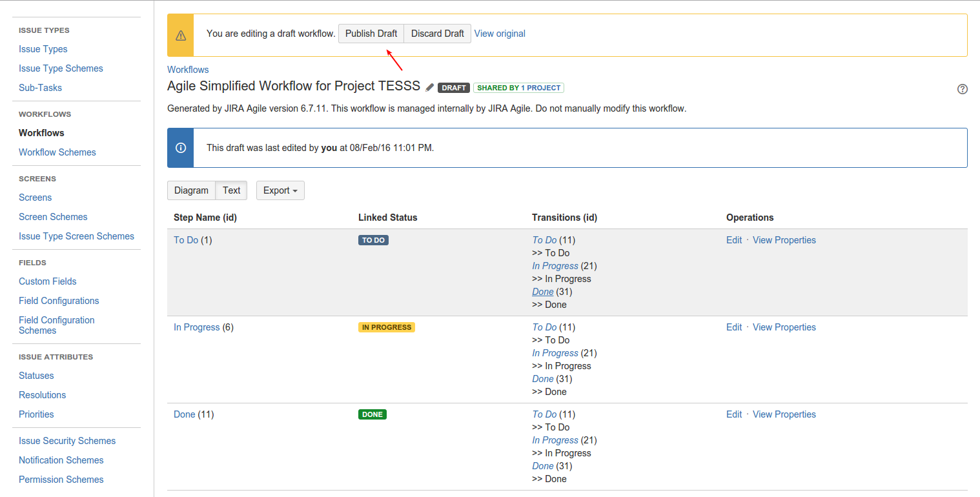Open Screens in sidebar
This screenshot has height=497, width=980.
[x=36, y=198]
